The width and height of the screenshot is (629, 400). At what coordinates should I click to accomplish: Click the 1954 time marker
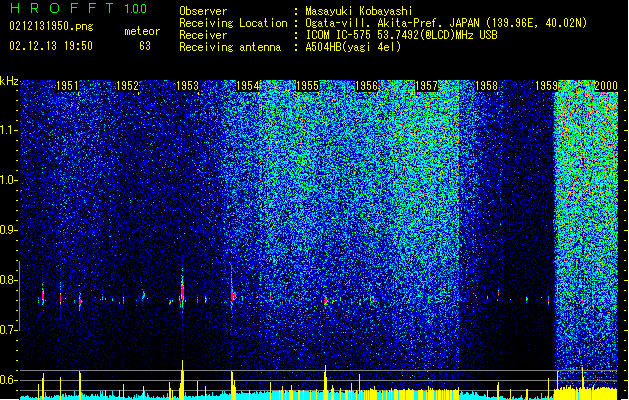pyautogui.click(x=248, y=86)
